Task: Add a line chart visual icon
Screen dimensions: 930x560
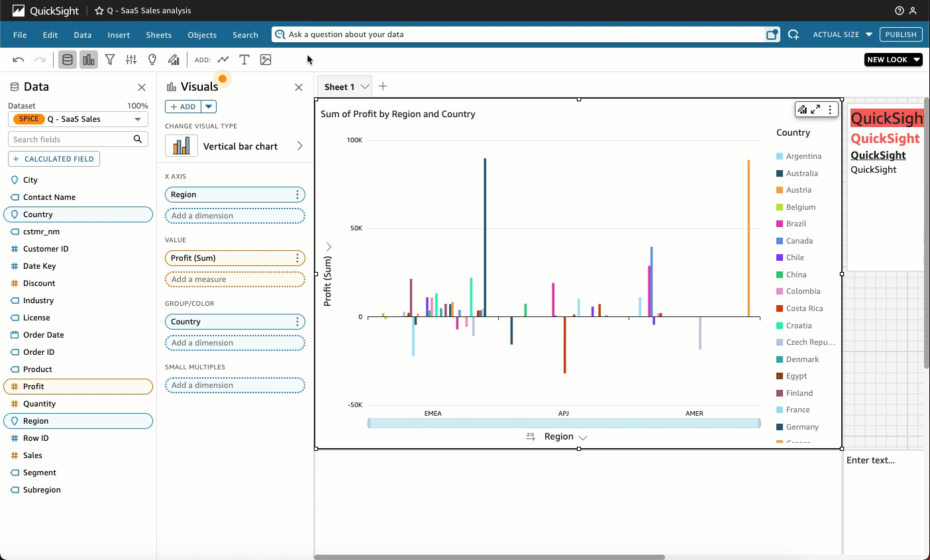Action: click(223, 60)
